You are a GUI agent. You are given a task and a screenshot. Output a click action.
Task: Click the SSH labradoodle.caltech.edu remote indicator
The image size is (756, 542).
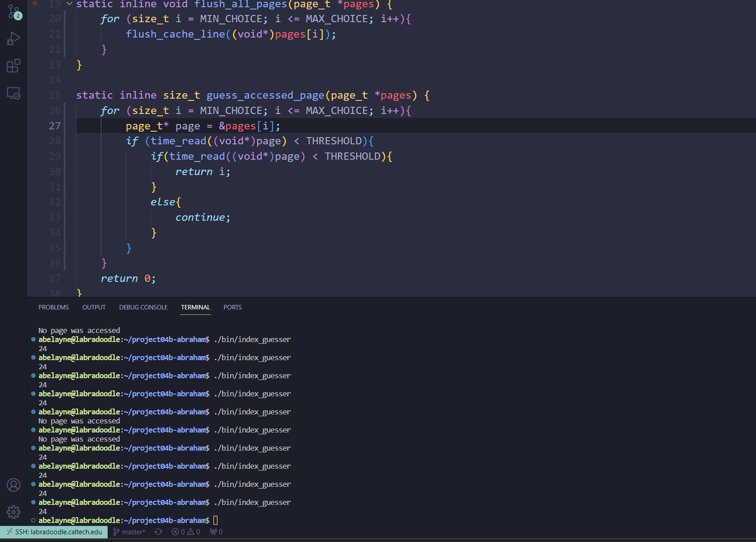(54, 532)
